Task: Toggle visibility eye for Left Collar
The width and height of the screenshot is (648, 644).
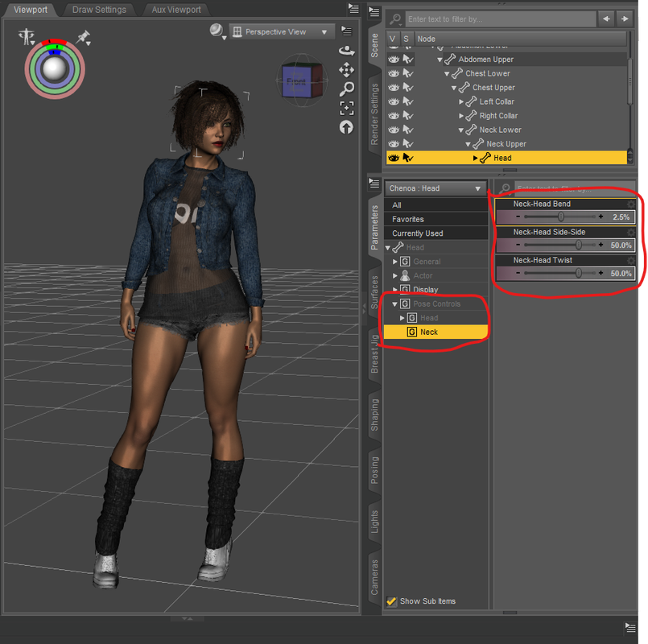Action: pos(394,101)
